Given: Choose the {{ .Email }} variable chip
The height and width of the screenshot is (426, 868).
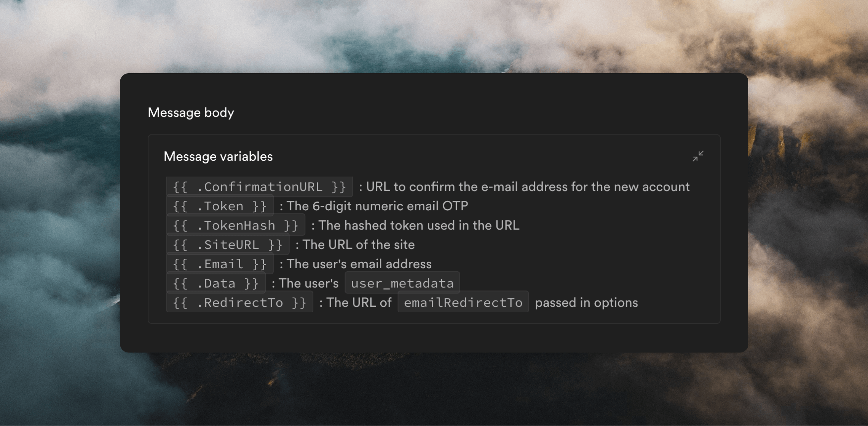Looking at the screenshot, I should coord(220,264).
